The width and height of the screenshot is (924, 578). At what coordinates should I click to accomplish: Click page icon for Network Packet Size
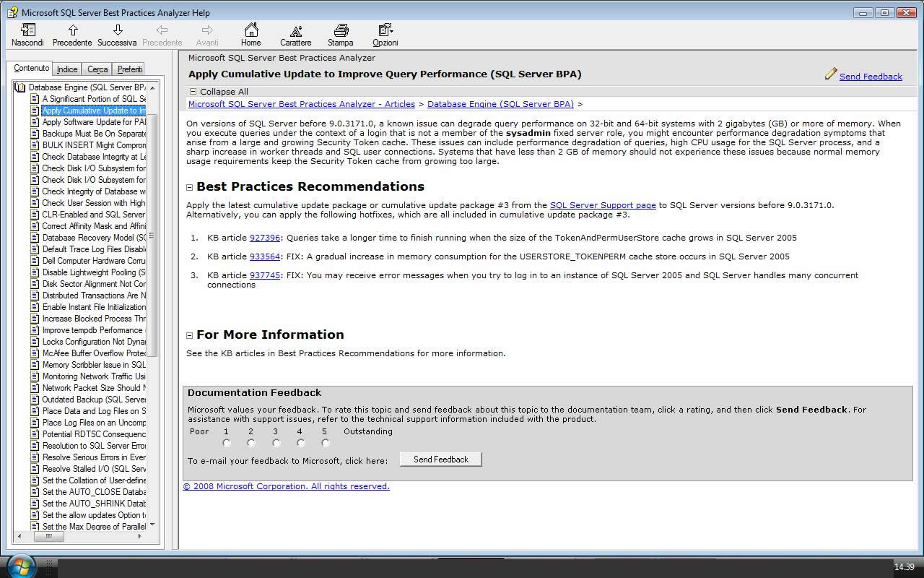coord(35,388)
